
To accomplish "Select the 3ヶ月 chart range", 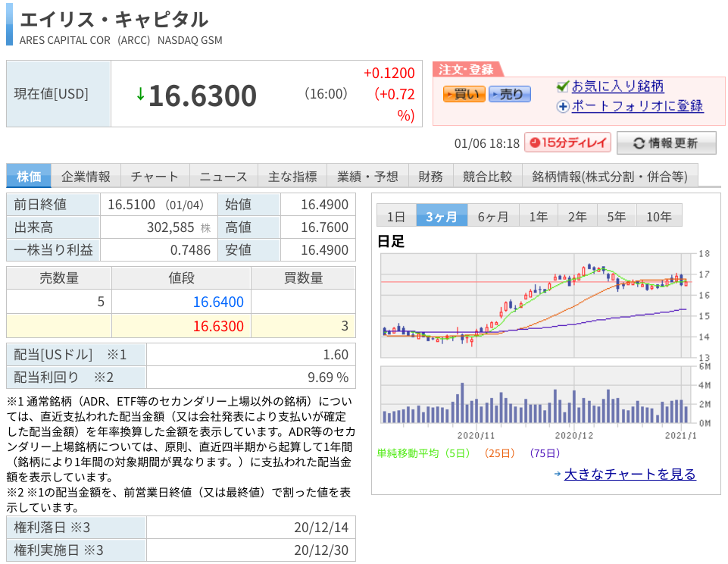I will [442, 216].
